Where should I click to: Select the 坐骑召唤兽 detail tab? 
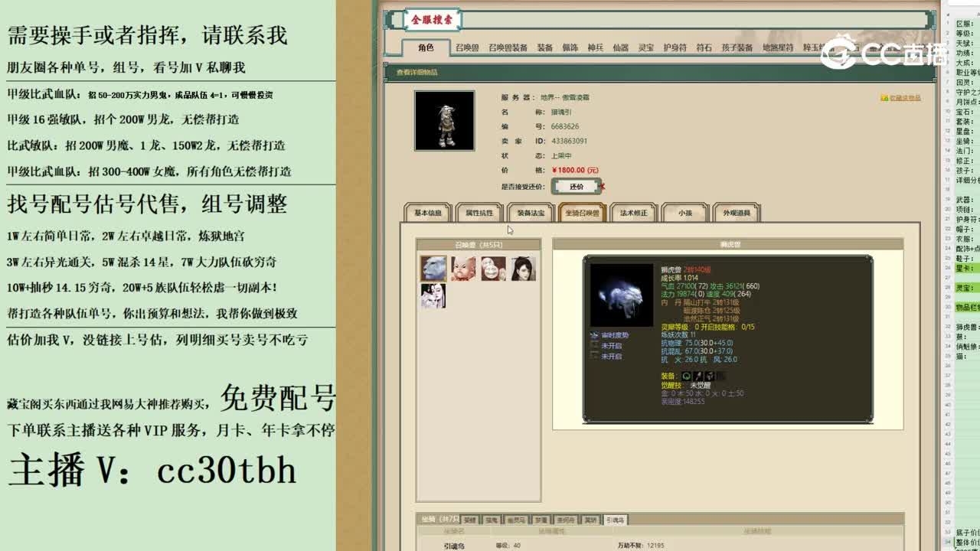click(x=582, y=213)
